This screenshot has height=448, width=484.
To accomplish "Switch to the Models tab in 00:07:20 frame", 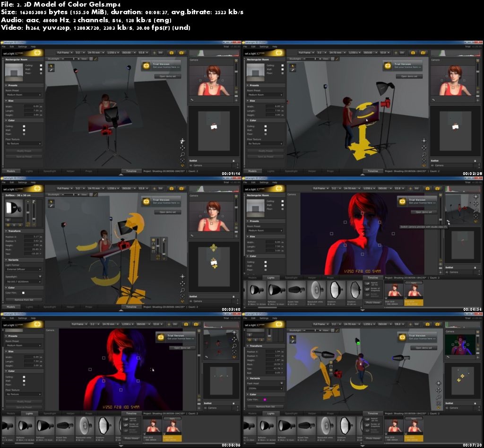I will click(x=252, y=413).
